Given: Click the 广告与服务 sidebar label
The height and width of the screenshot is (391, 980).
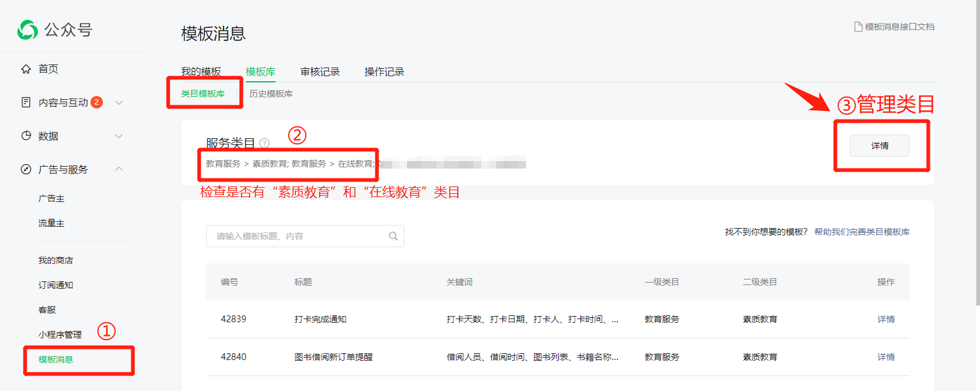Looking at the screenshot, I should 63,169.
